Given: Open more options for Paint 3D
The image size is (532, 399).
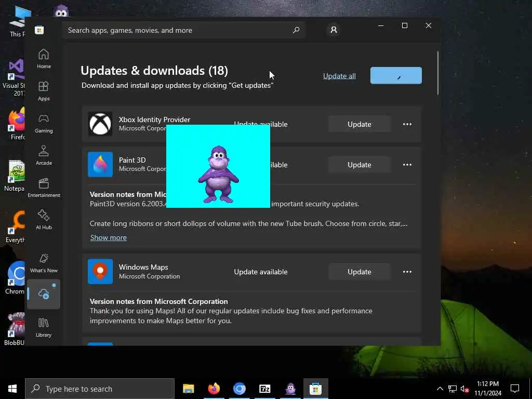Looking at the screenshot, I should coord(407,165).
